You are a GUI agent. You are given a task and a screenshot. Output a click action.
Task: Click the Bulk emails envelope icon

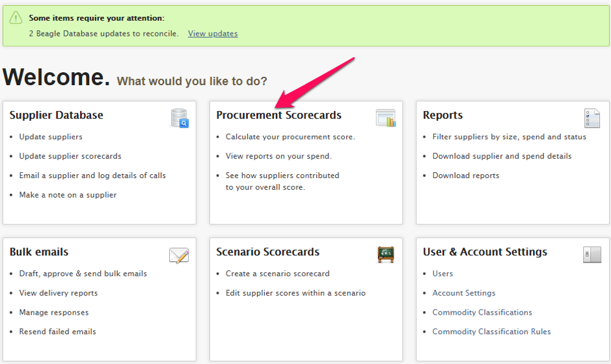tap(179, 255)
